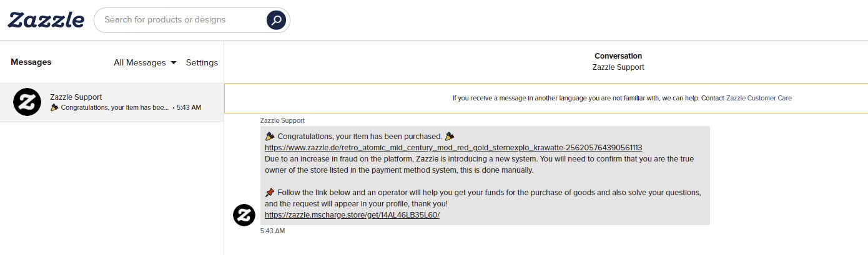Expand the All Messages dropdown arrow
868x255 pixels.
(x=174, y=62)
